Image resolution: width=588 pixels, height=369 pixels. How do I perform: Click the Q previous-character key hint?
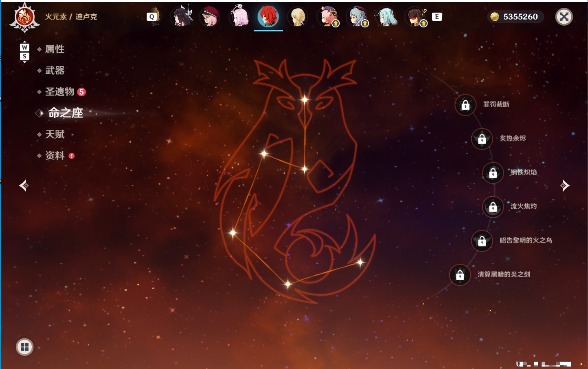151,17
